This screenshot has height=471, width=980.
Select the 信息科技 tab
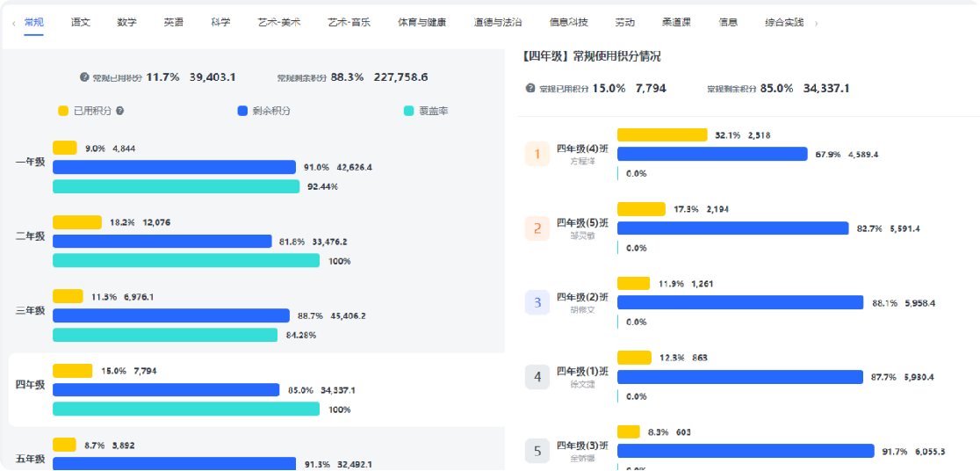[x=568, y=22]
